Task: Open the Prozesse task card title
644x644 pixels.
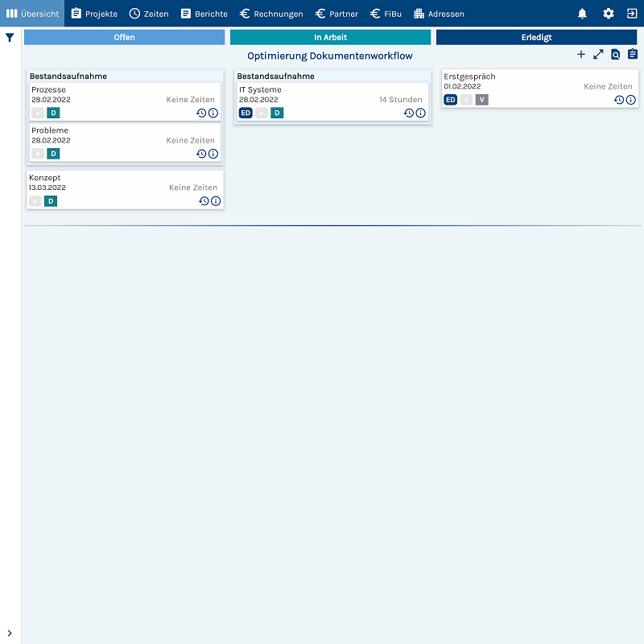Action: coord(48,89)
